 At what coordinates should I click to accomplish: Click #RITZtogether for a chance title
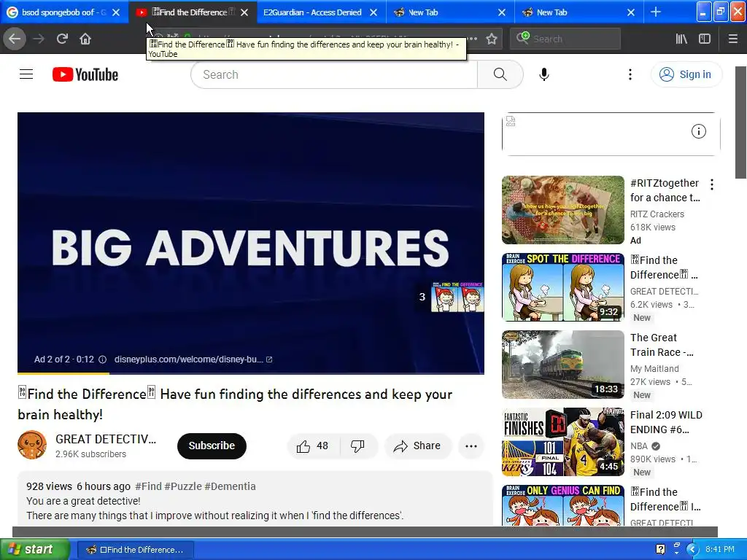click(665, 190)
